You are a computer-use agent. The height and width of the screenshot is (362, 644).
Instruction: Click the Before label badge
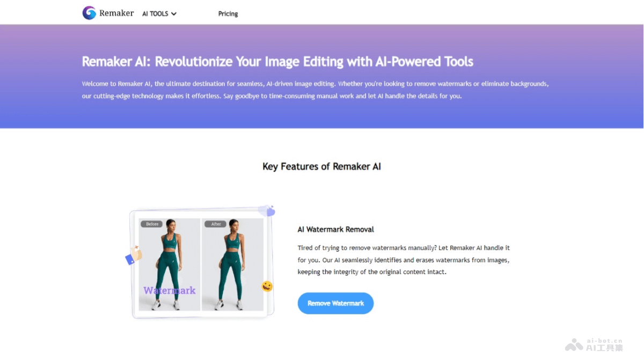pos(151,224)
